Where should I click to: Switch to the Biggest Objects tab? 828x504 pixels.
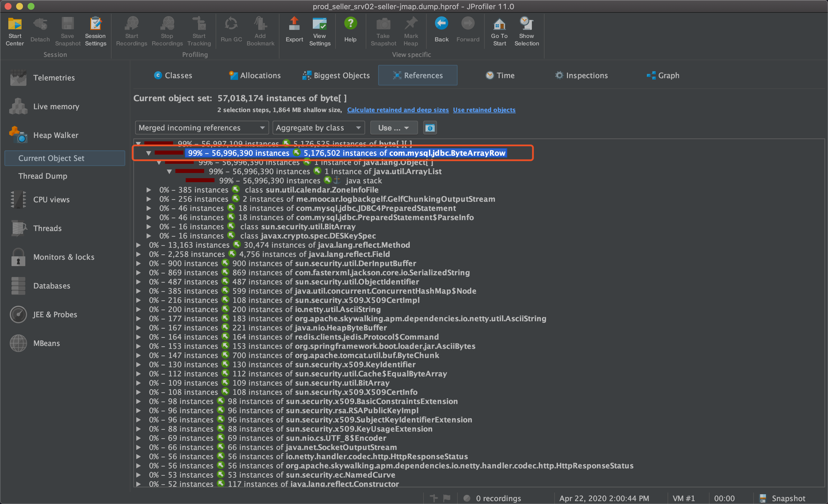[336, 76]
